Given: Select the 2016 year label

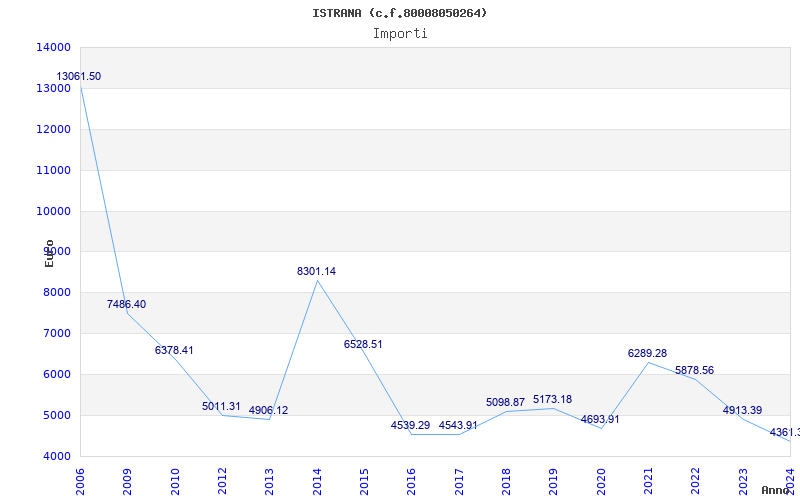Looking at the screenshot, I should click(x=411, y=482).
